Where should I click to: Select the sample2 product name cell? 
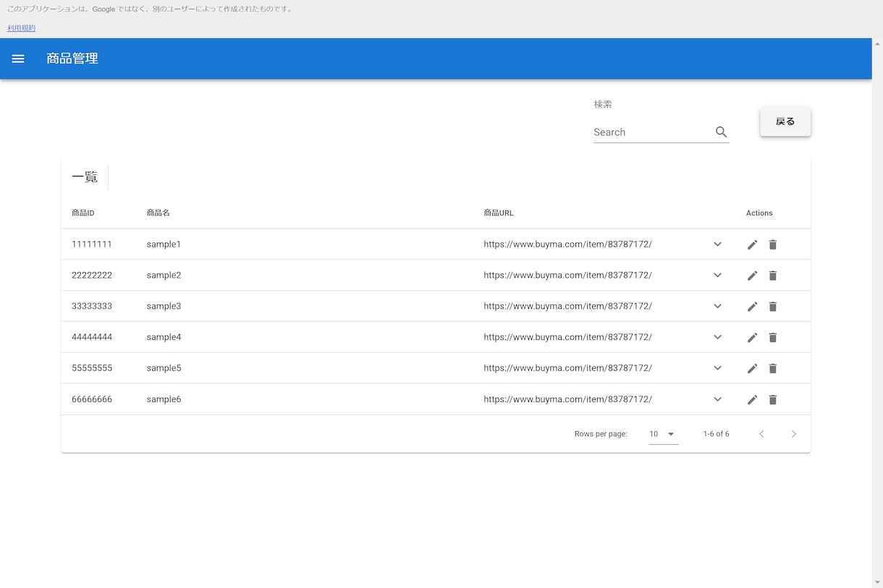[164, 276]
